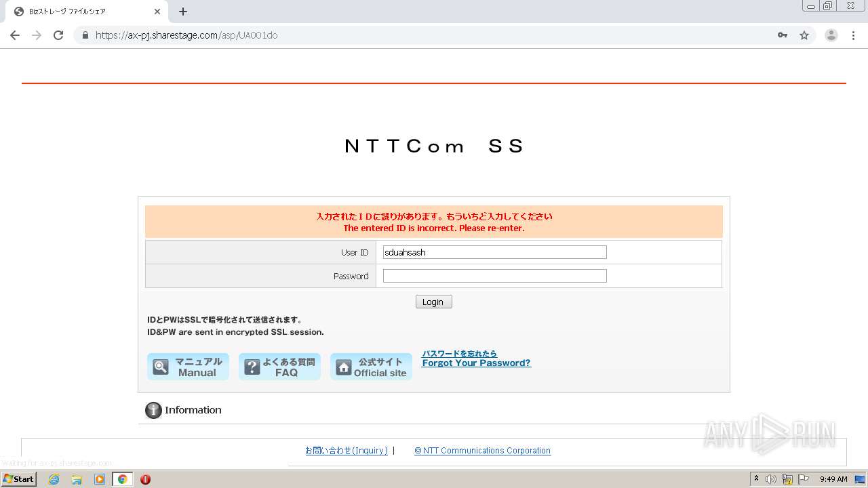Open Chrome's three-dot menu
This screenshot has height=488, width=868.
(x=854, y=35)
